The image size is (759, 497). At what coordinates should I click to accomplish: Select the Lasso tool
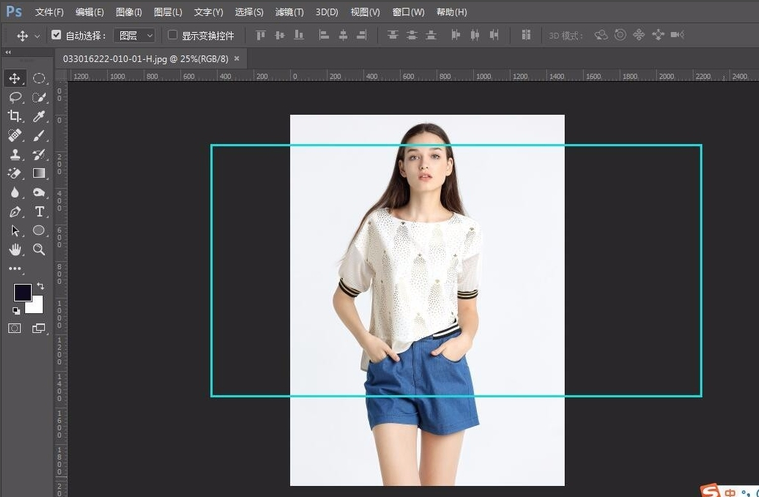tap(15, 97)
